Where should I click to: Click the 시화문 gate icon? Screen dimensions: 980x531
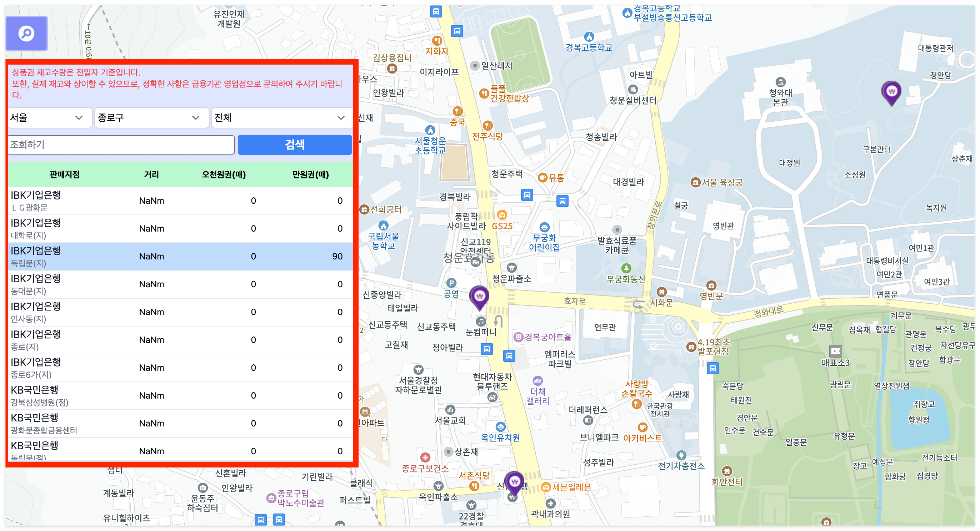coord(661,292)
